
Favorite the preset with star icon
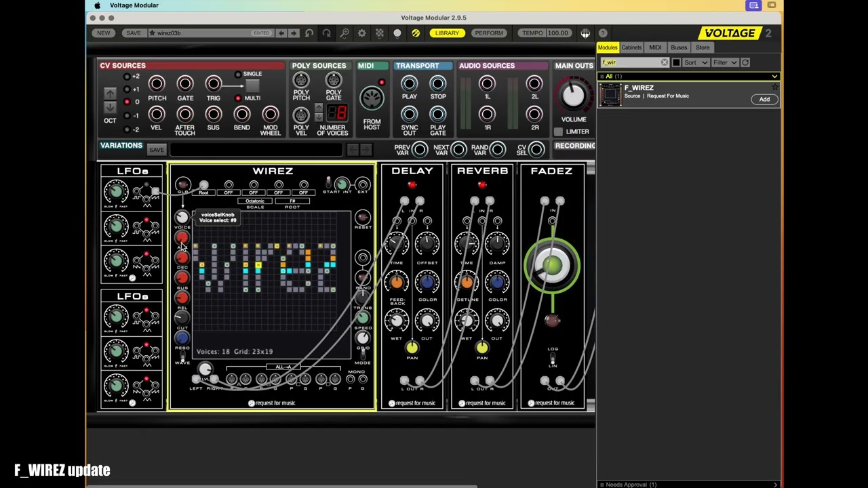[153, 33]
